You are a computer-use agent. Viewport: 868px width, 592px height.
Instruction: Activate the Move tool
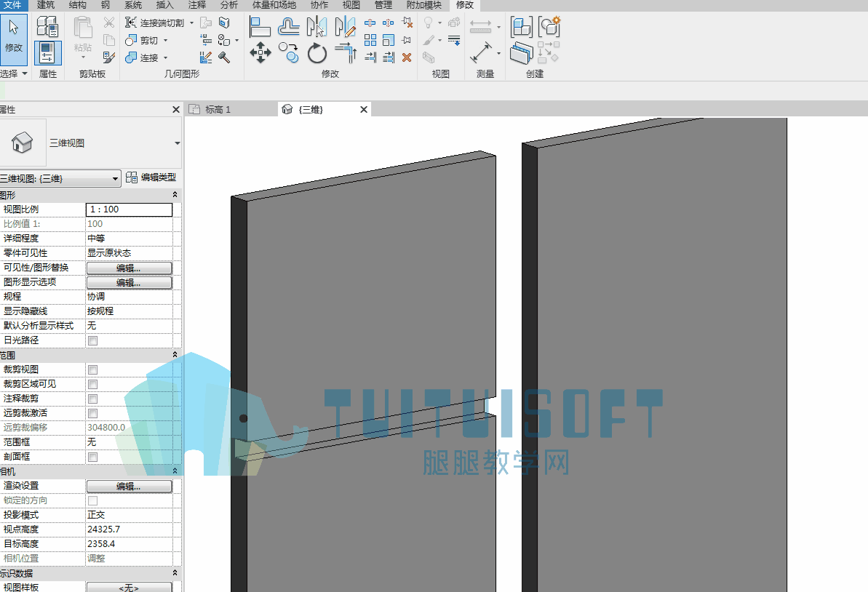point(260,53)
